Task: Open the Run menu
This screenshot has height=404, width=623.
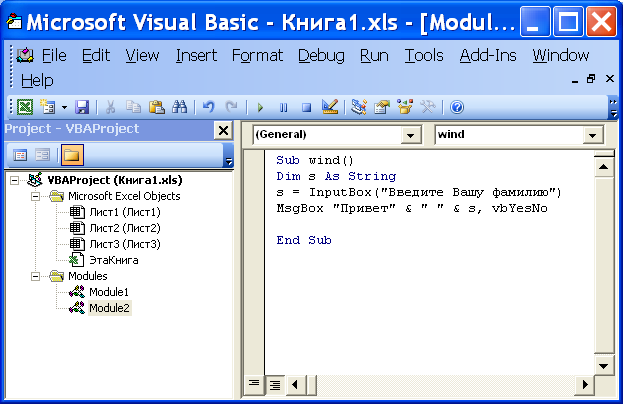Action: (x=374, y=56)
